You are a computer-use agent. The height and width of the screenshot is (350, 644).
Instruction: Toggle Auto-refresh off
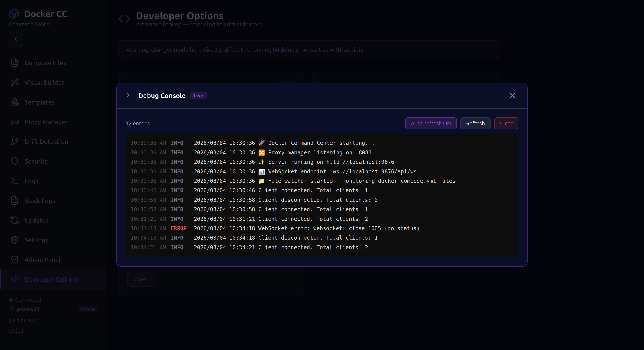coord(430,123)
